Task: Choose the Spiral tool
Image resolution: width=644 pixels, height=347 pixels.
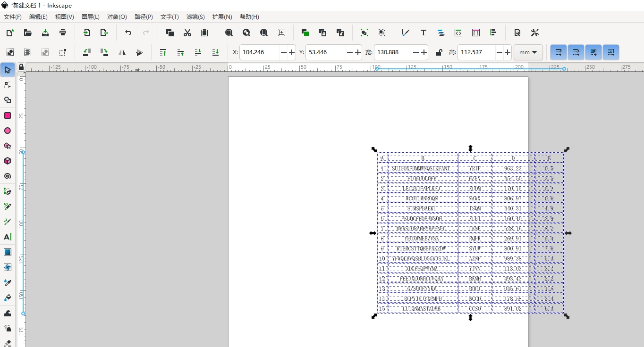Action: click(8, 176)
